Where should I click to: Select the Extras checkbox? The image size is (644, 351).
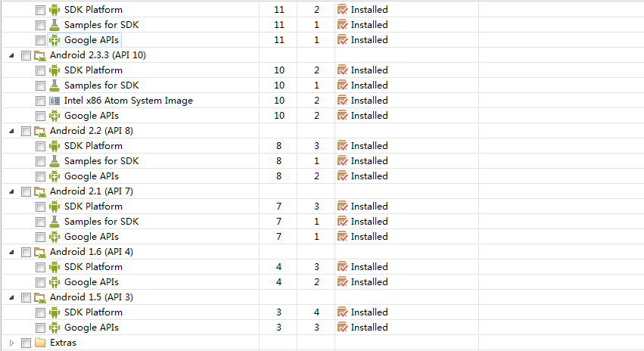pyautogui.click(x=26, y=343)
